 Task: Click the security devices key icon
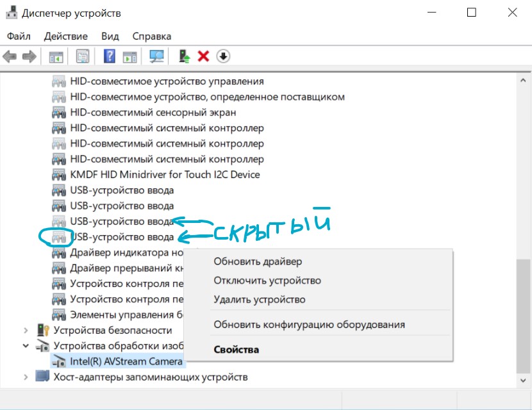click(x=43, y=330)
